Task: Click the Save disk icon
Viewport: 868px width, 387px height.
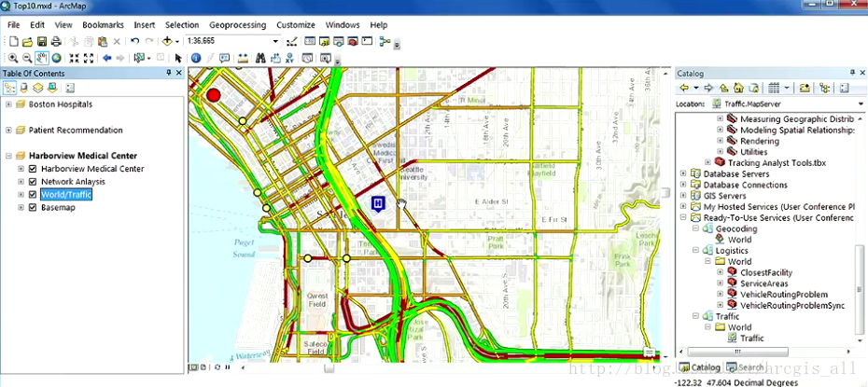Action: pos(42,41)
